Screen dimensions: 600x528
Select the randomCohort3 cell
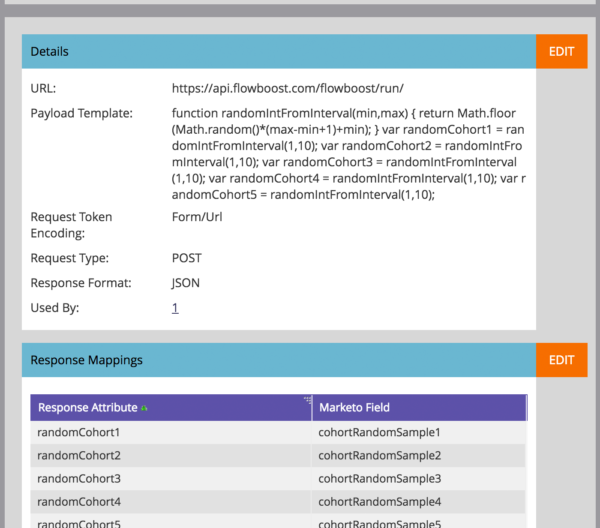tap(171, 478)
